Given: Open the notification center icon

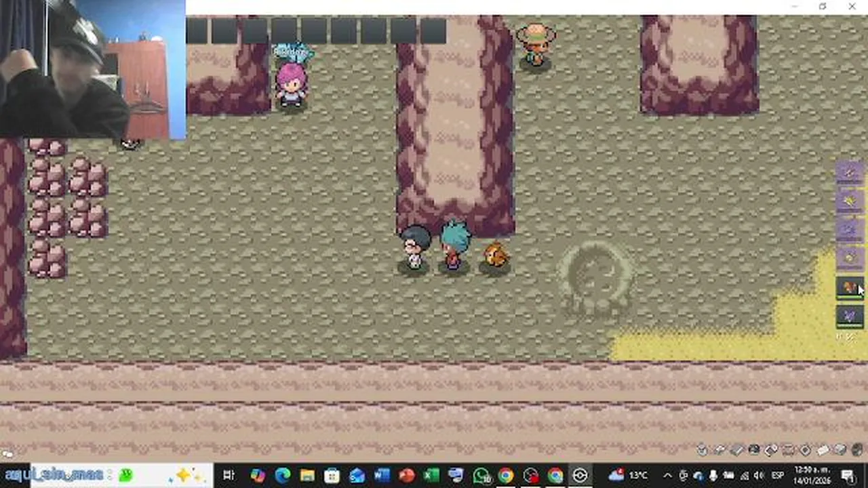Looking at the screenshot, I should coord(848,475).
